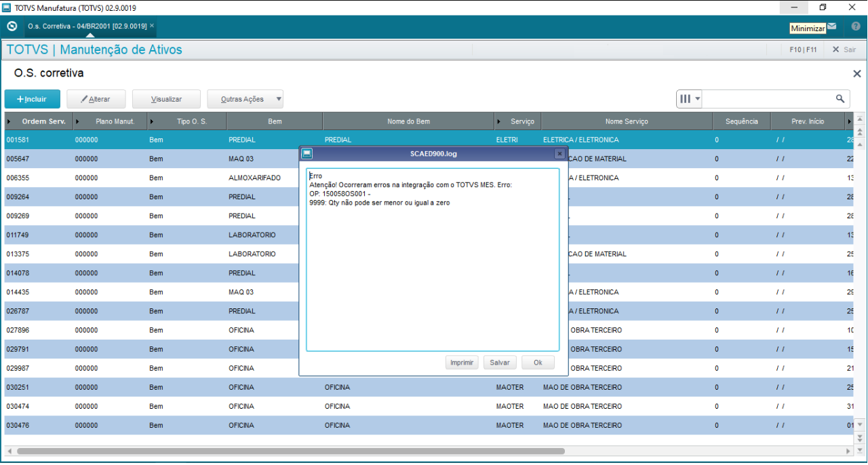Click the magnifying glass search icon

coord(840,99)
